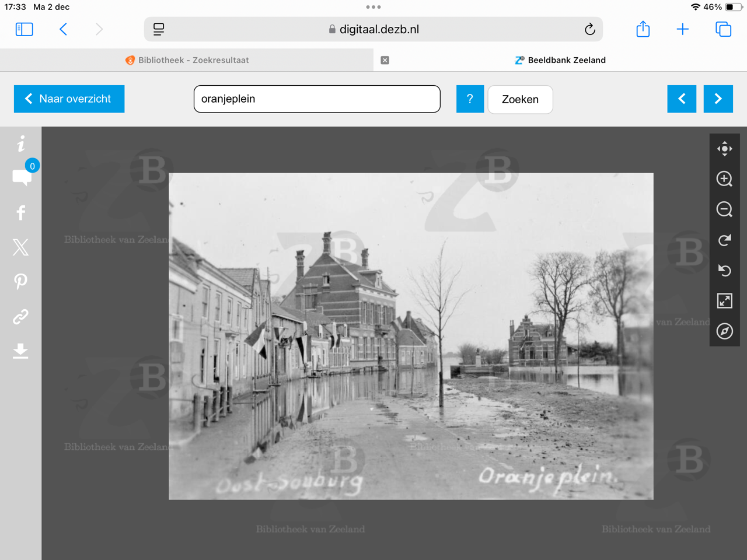Share image on Facebook
This screenshot has height=560, width=747.
(x=21, y=213)
